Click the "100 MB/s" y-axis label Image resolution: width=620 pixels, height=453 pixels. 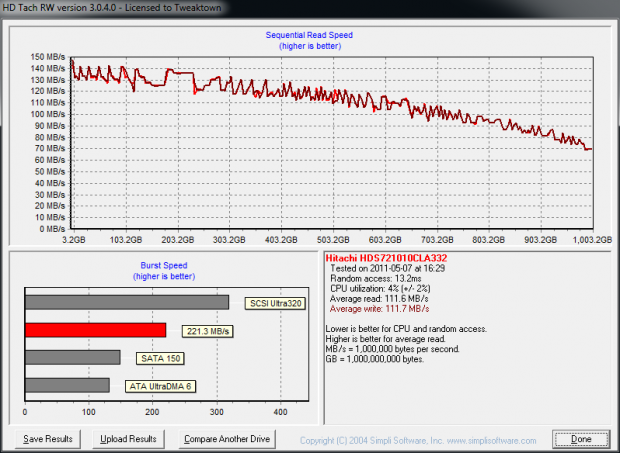[48, 114]
